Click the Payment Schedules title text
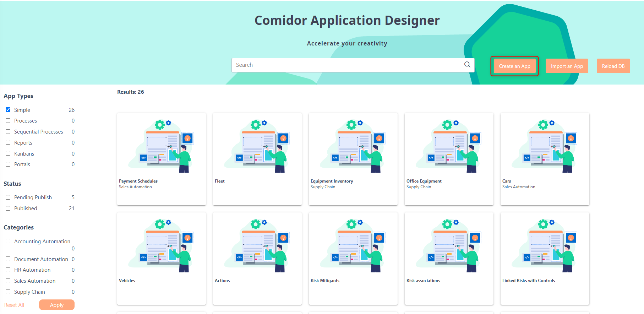Viewport: 644px width, 314px height. [138, 181]
